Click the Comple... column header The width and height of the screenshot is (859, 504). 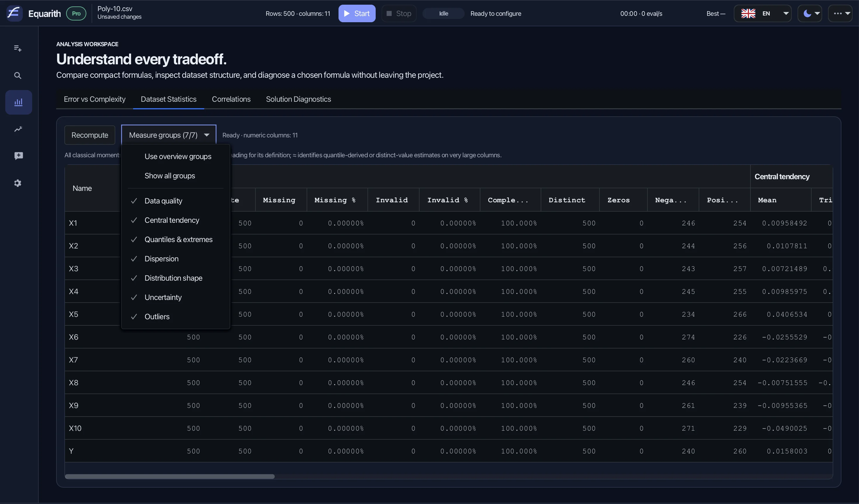tap(510, 200)
